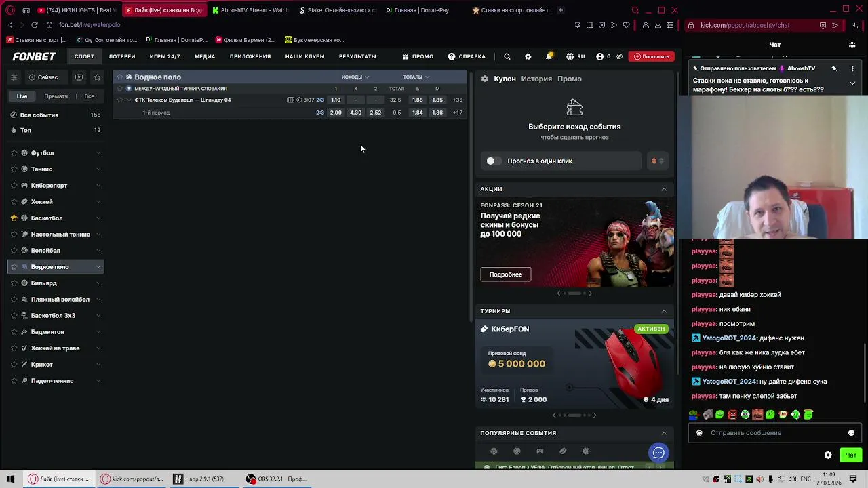The height and width of the screenshot is (488, 868).
Task: Open coupon settings gear
Action: (485, 79)
